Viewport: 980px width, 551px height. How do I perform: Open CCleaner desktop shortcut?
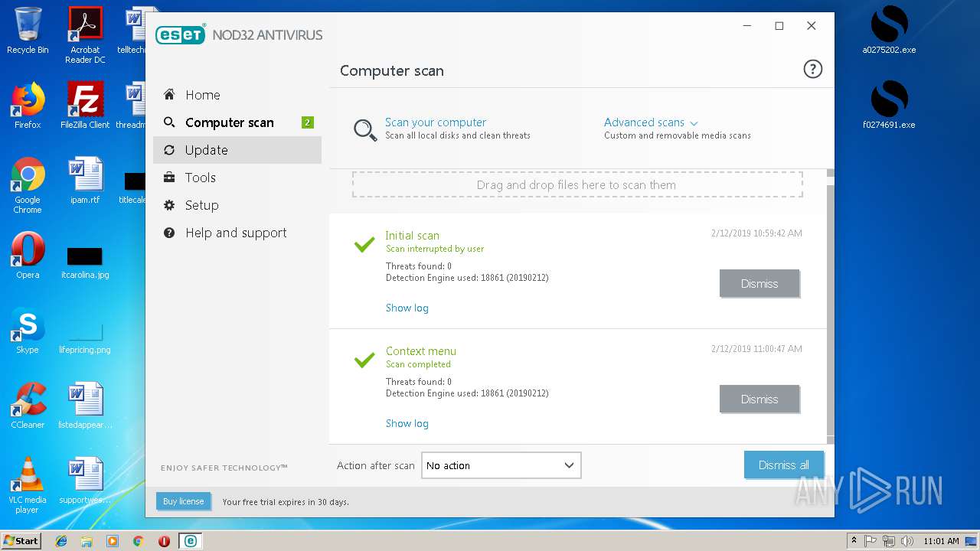click(28, 406)
